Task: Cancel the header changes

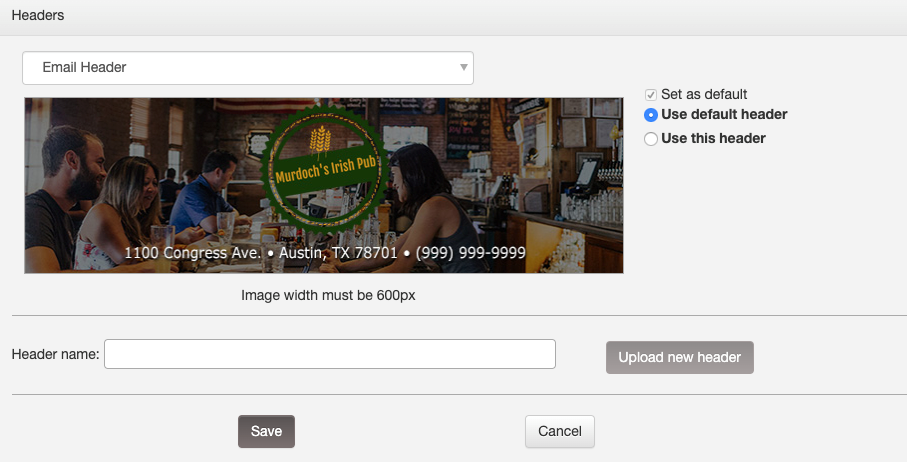Action: point(559,431)
